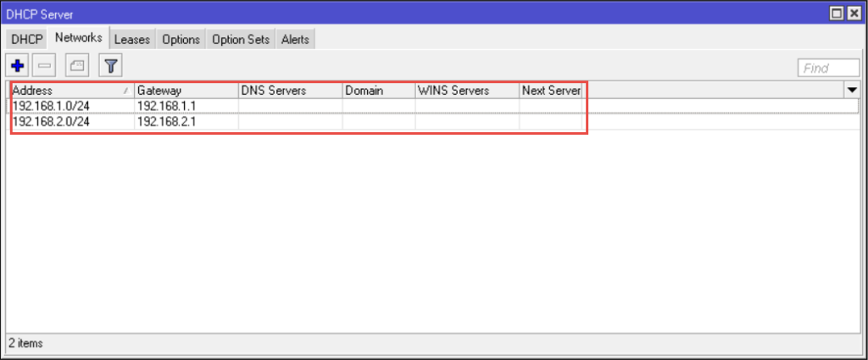Click the Gateway column header
The image size is (868, 360).
pos(186,91)
